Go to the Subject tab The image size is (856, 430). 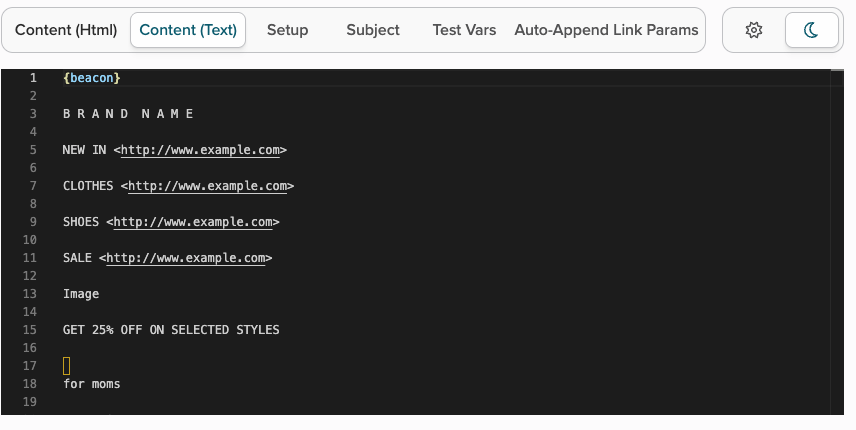coord(373,30)
